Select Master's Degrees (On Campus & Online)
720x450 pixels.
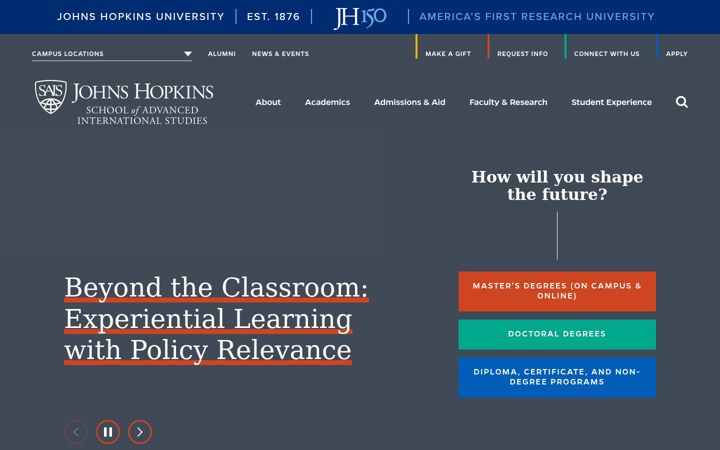click(x=557, y=291)
